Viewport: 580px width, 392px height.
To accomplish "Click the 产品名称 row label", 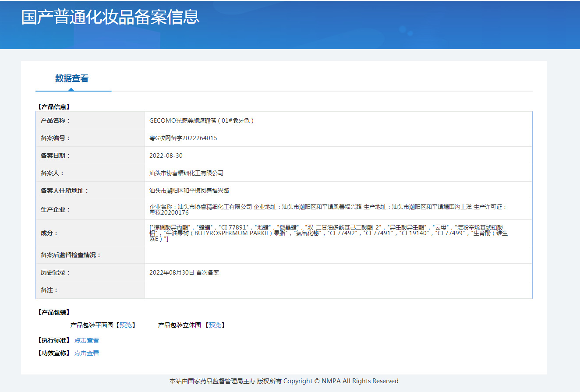I will 55,120.
